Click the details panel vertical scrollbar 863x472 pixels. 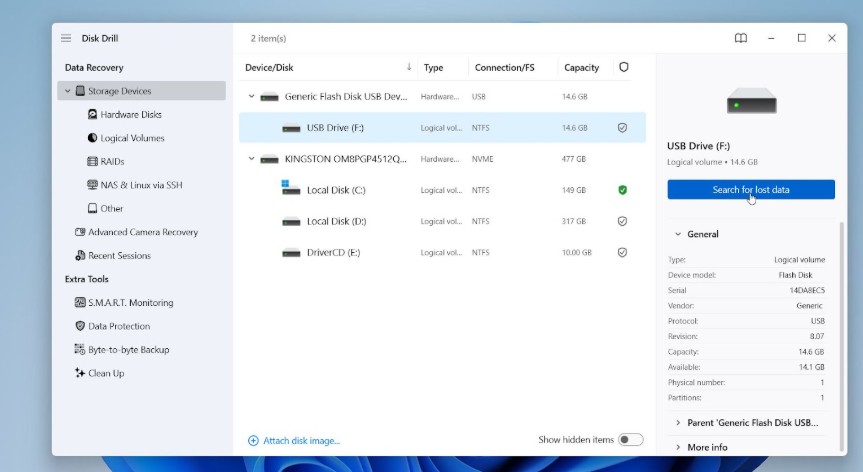[841, 336]
